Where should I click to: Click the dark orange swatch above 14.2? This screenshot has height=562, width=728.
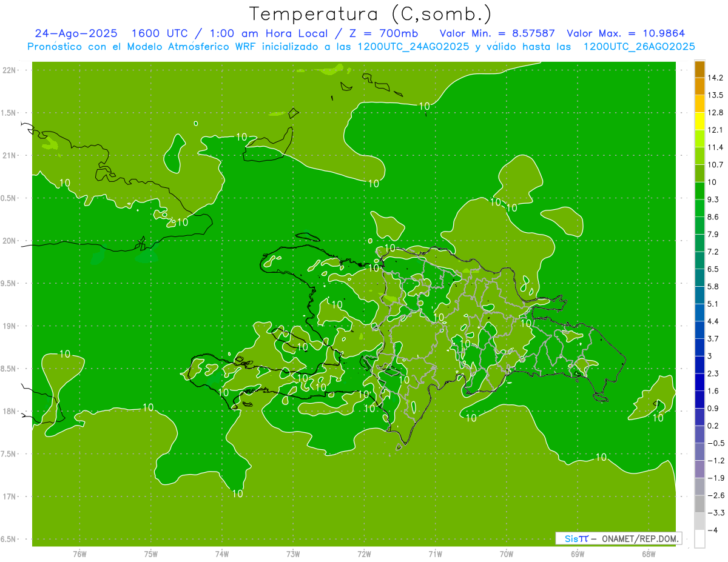[x=699, y=69]
